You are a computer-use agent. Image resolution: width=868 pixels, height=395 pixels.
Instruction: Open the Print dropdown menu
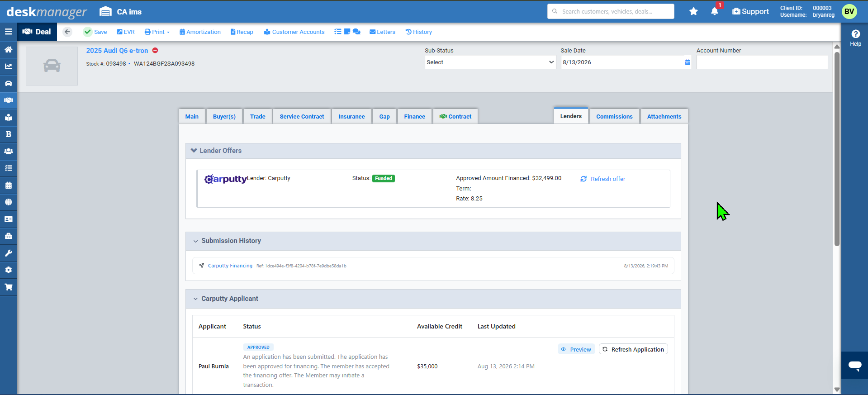click(x=157, y=32)
